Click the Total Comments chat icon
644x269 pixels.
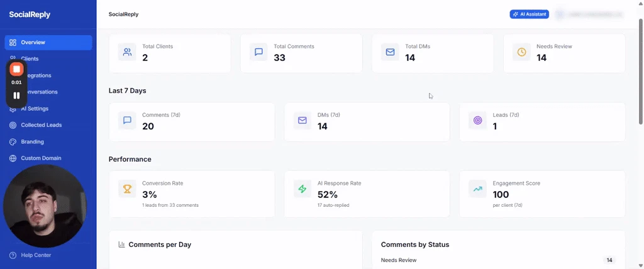(258, 52)
